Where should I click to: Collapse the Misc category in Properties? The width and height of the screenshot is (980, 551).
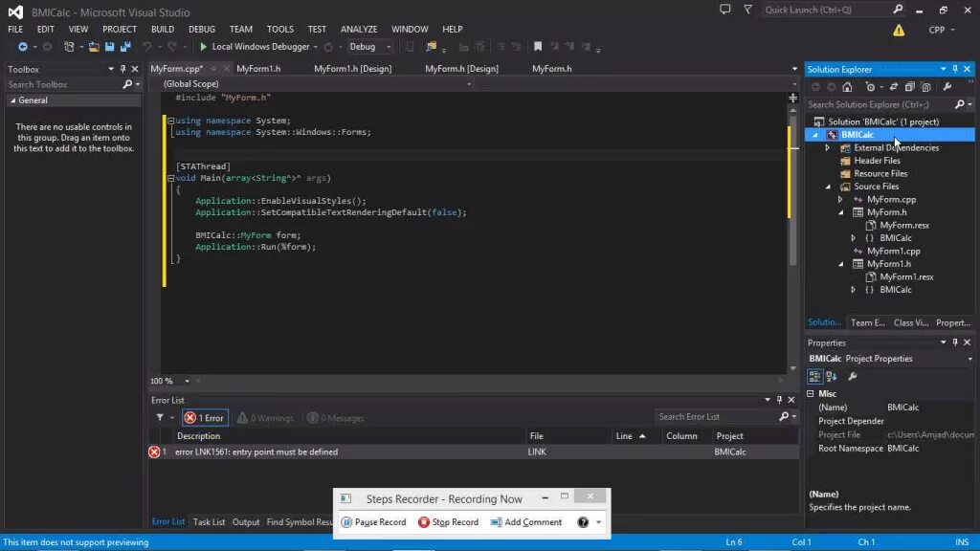click(x=811, y=393)
